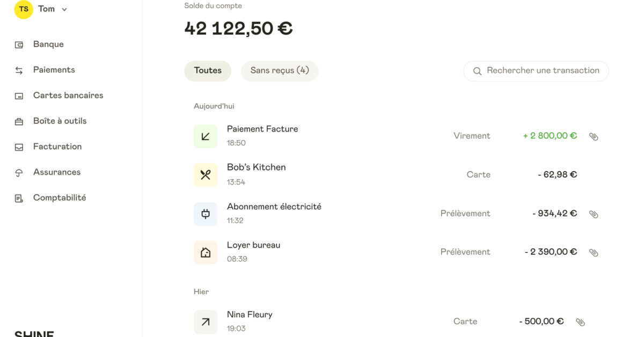Switch to the Toutes tab
Image resolution: width=644 pixels, height=337 pixels.
point(208,70)
